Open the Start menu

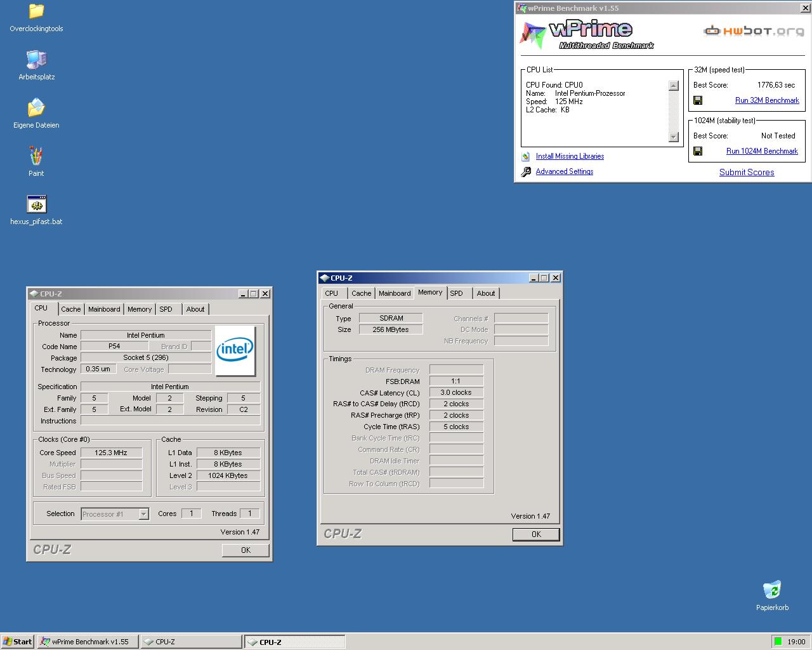(x=17, y=642)
